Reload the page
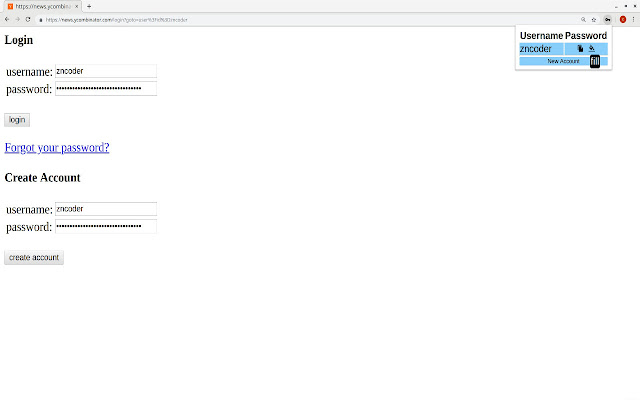640x400 pixels. pos(28,19)
